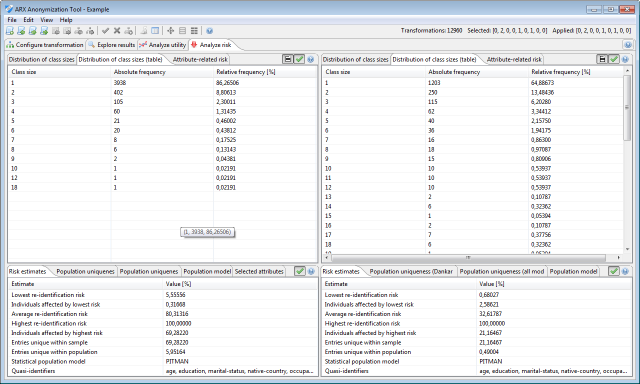The height and width of the screenshot is (384, 640).
Task: Click the Import data toolbar icon
Action: 56,31
